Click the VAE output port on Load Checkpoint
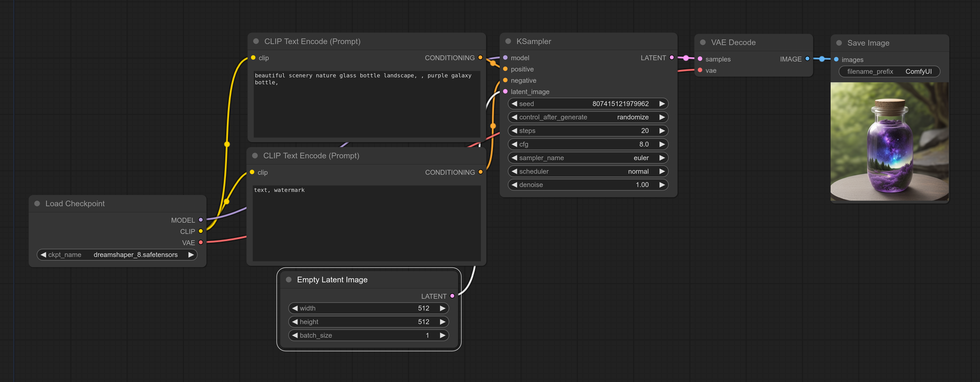This screenshot has width=980, height=382. [x=202, y=242]
